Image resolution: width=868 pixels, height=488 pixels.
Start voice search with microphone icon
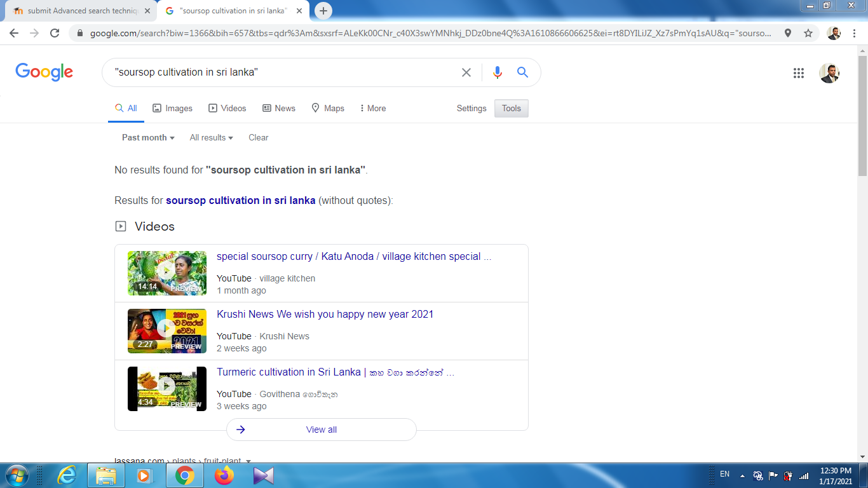498,72
